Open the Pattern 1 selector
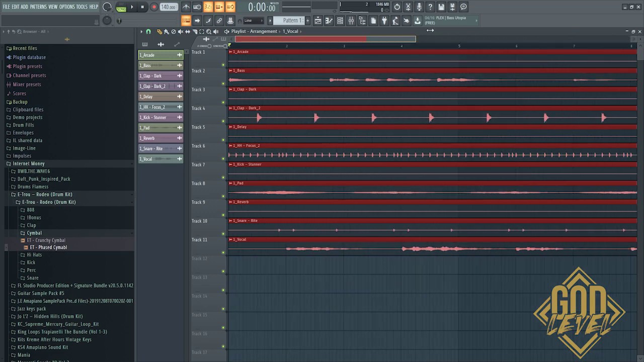644x362 pixels. (289, 21)
